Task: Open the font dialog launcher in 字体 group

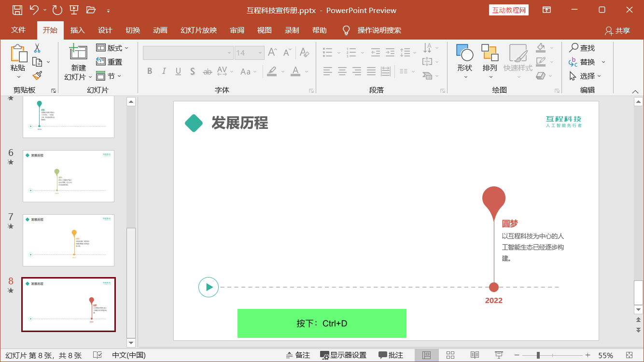Action: pyautogui.click(x=311, y=91)
